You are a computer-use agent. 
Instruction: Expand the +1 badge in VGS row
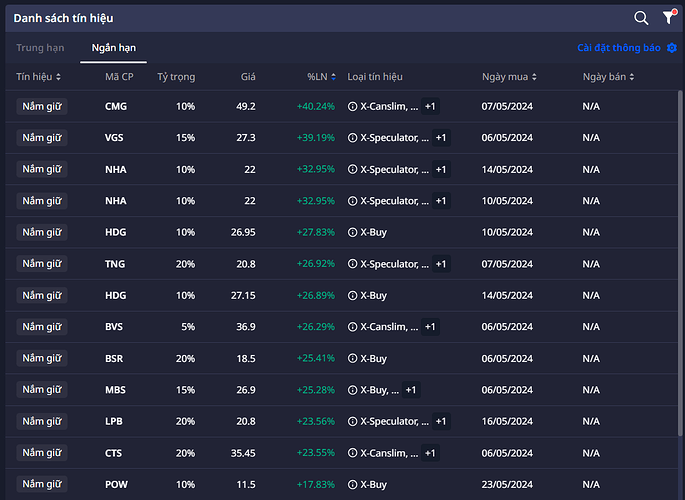pyautogui.click(x=441, y=138)
